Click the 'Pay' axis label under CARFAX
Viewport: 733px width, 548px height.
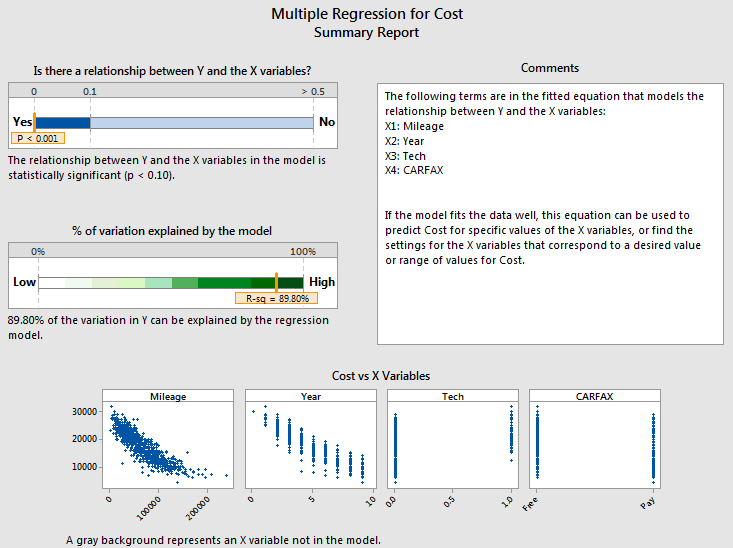click(x=648, y=504)
